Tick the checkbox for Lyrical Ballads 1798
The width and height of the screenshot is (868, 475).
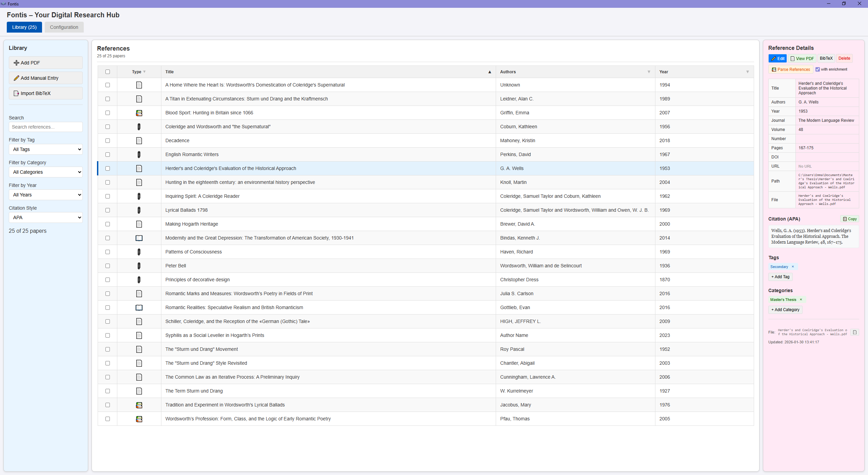[x=107, y=210]
